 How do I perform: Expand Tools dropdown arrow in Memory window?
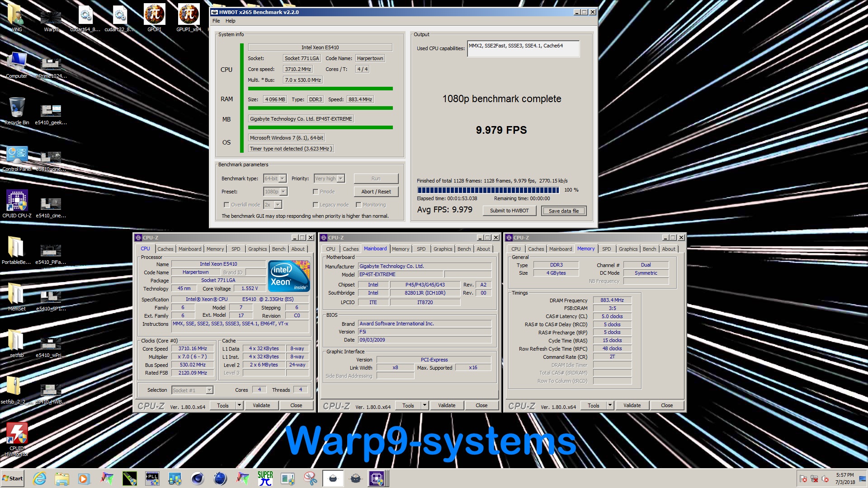[610, 405]
